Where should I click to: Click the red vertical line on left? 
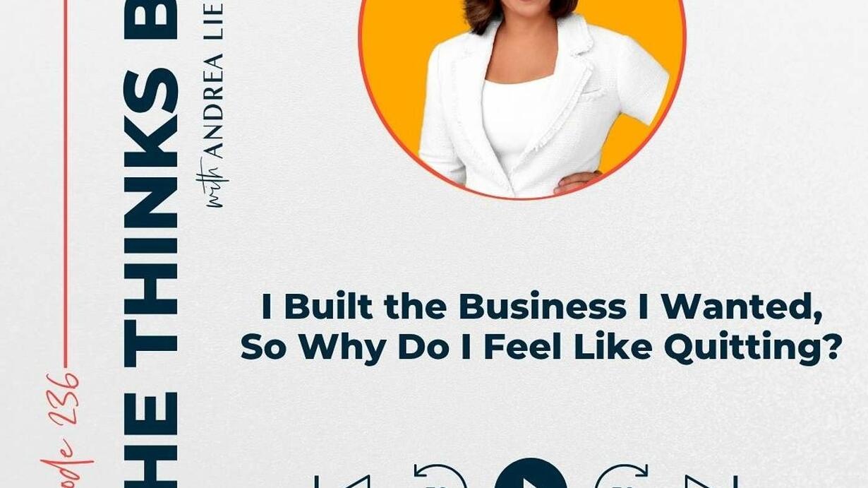click(x=66, y=184)
